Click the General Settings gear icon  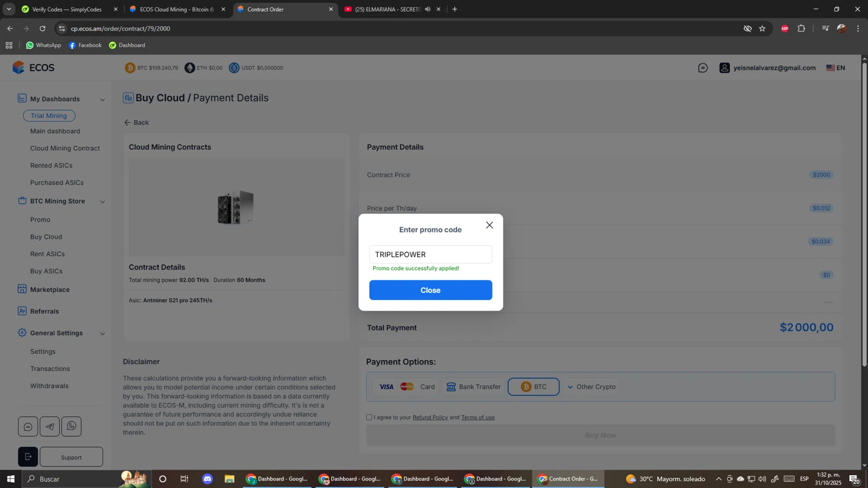click(x=22, y=333)
